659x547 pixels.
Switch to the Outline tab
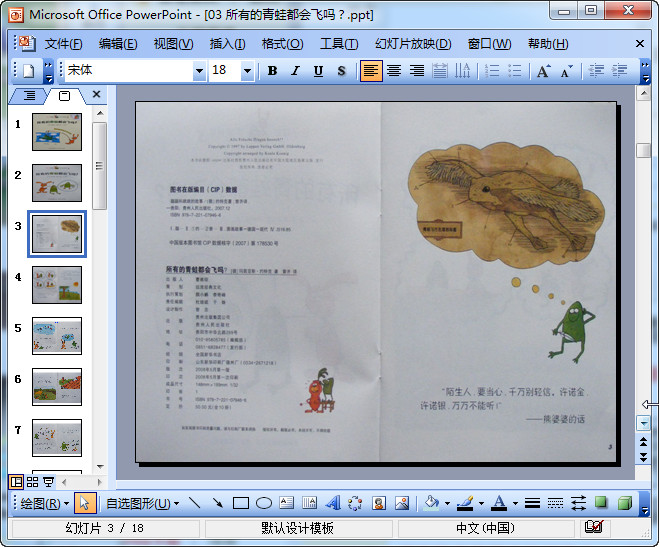click(x=29, y=96)
